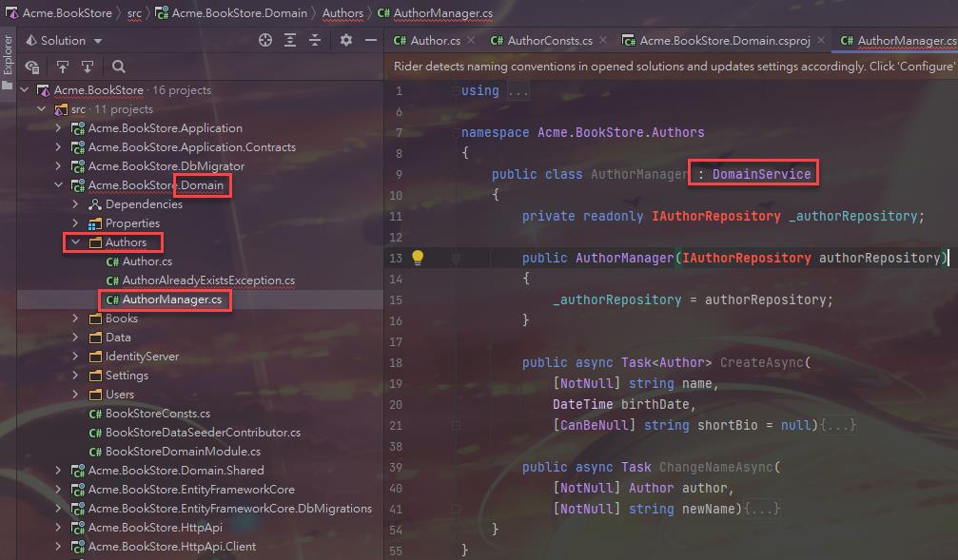Click the upward arrow icon in Solution toolbar
This screenshot has width=958, height=560.
tap(63, 67)
